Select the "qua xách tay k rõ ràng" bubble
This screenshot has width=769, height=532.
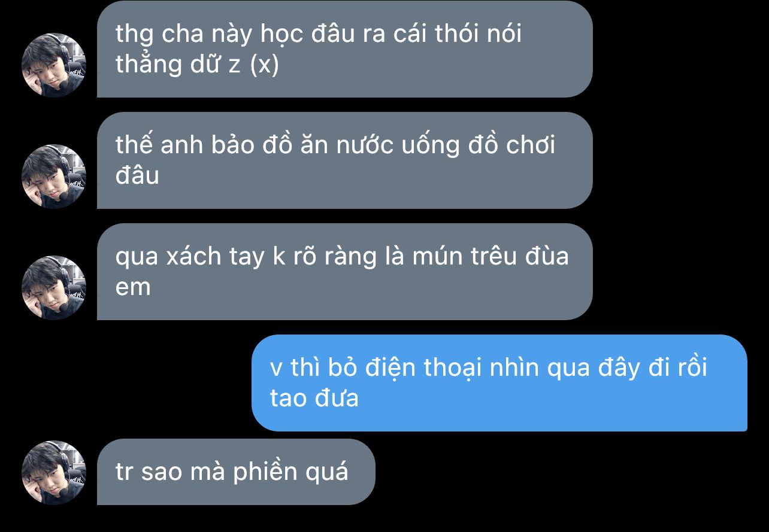[x=344, y=272]
